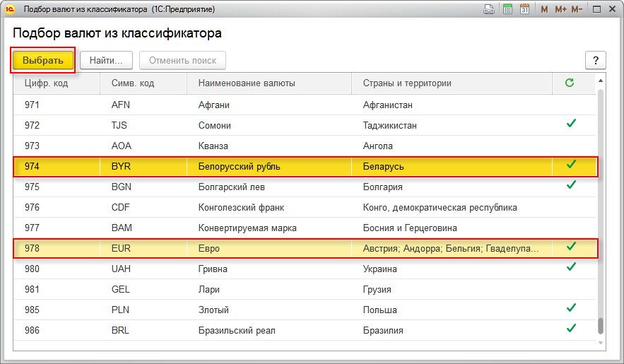Sort by Наименование валюты column header
624x364 pixels.
pyautogui.click(x=269, y=83)
